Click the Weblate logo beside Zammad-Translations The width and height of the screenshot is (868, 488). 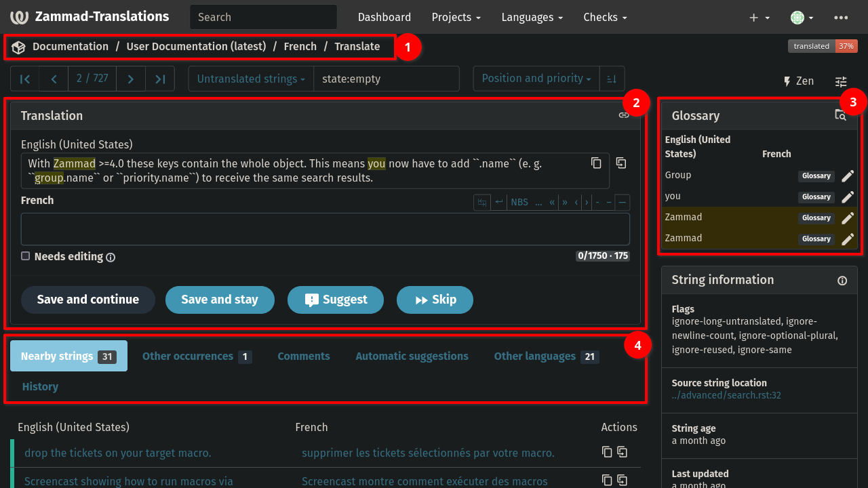click(x=20, y=17)
